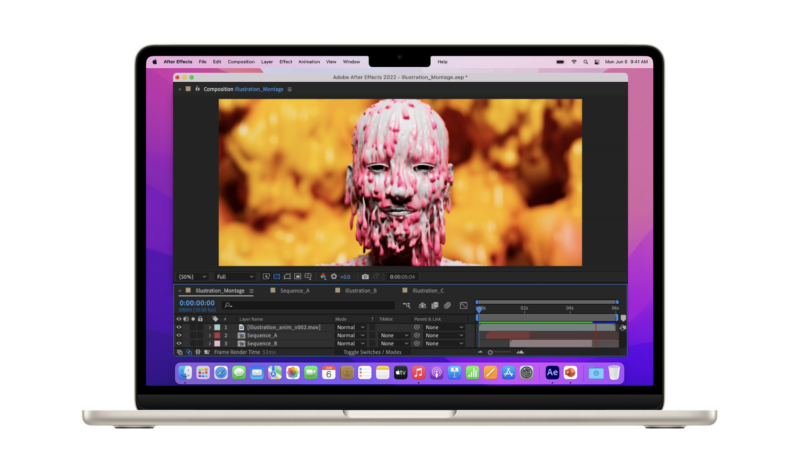Click Sequence_B layer pink label color swatch
Image resolution: width=800 pixels, height=467 pixels.
pyautogui.click(x=217, y=343)
